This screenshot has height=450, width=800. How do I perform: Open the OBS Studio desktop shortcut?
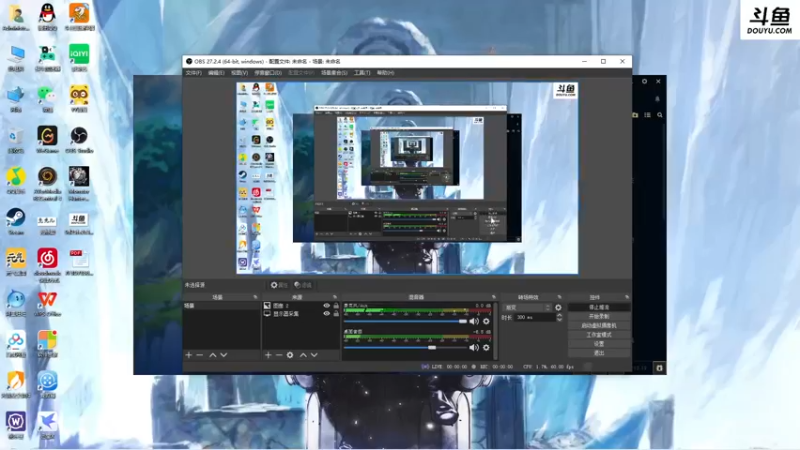point(79,139)
